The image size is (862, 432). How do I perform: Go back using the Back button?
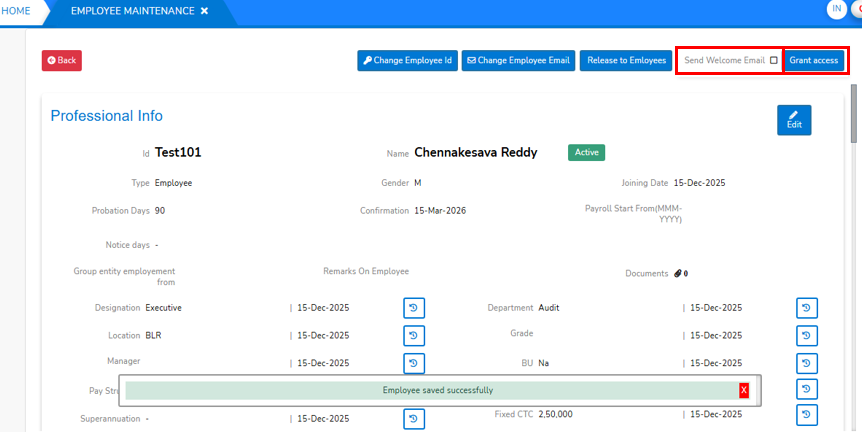[62, 61]
